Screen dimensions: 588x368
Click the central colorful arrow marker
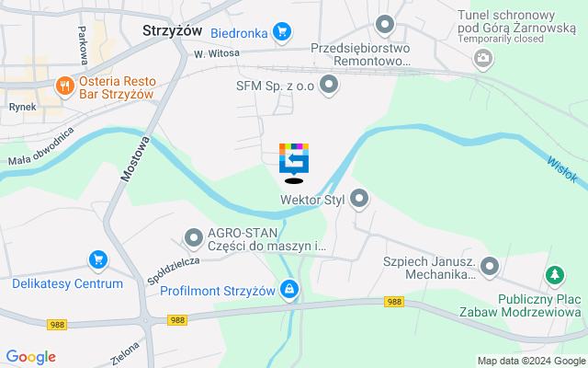pyautogui.click(x=294, y=159)
